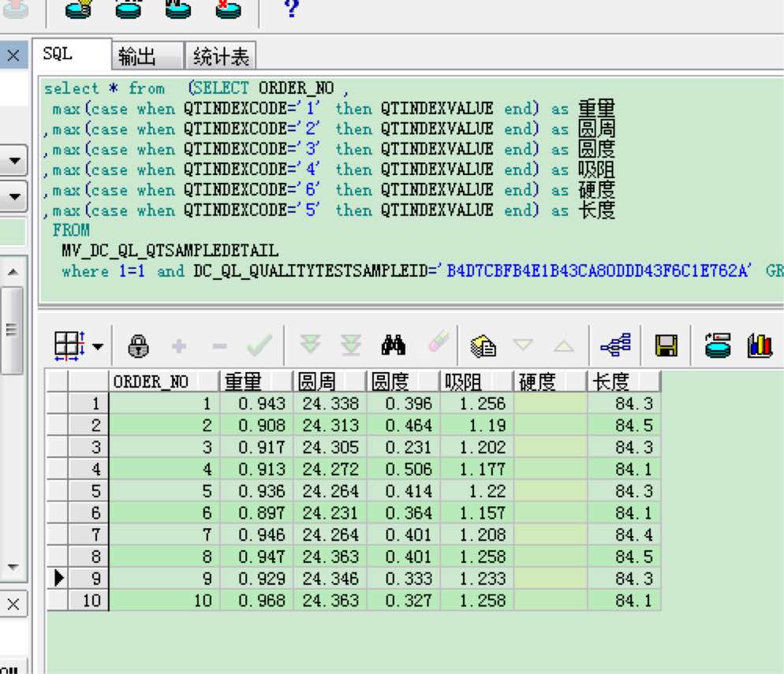
Task: Click the 长度 column header
Action: point(624,382)
